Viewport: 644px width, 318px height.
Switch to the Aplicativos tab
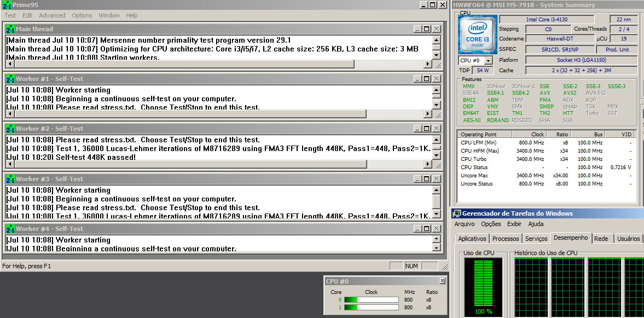[x=472, y=238]
